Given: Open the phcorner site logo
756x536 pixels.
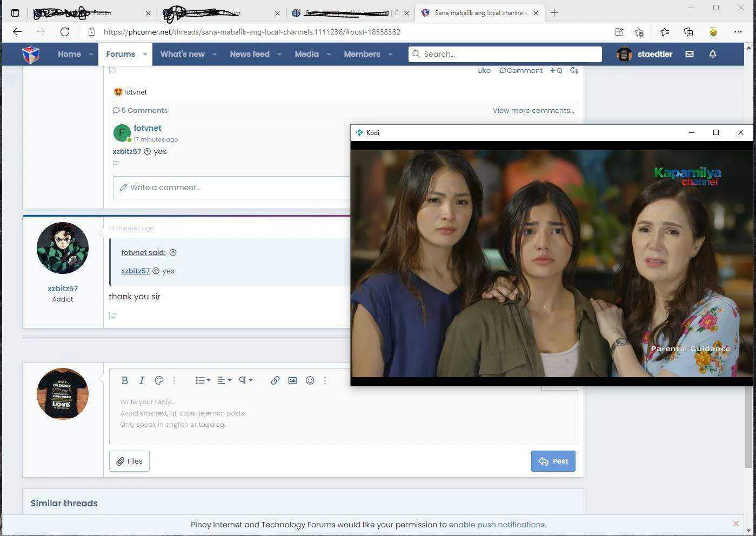Looking at the screenshot, I should 31,54.
